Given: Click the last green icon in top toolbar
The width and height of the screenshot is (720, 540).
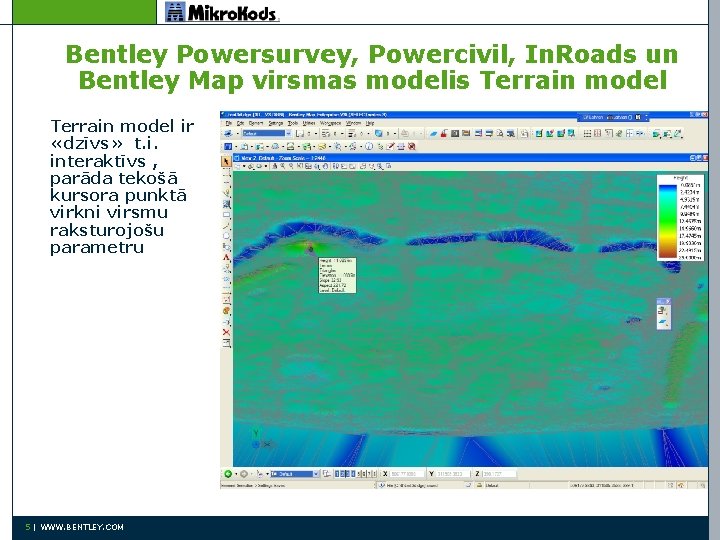Looking at the screenshot, I should coord(678,134).
